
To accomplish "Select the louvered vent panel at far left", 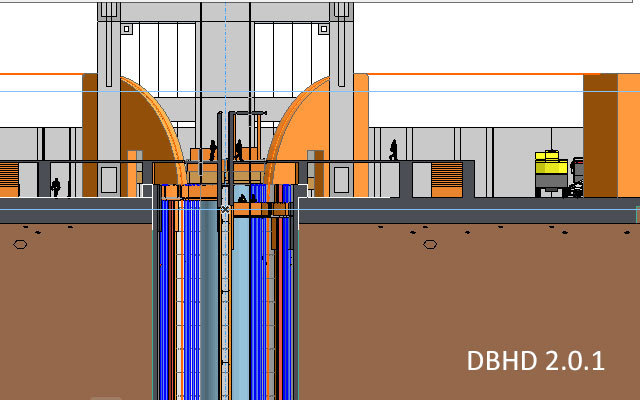I will [9, 177].
